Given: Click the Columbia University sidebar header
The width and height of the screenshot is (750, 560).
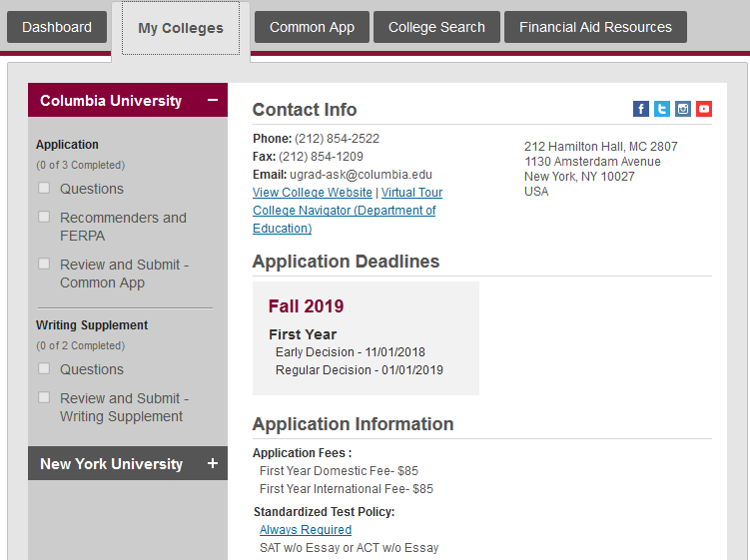Looking at the screenshot, I should coord(128,100).
